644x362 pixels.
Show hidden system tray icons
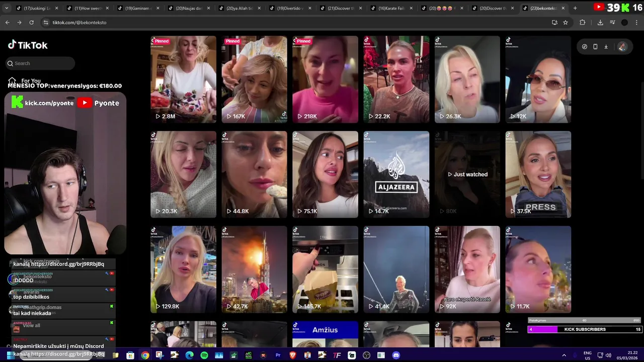(564, 355)
